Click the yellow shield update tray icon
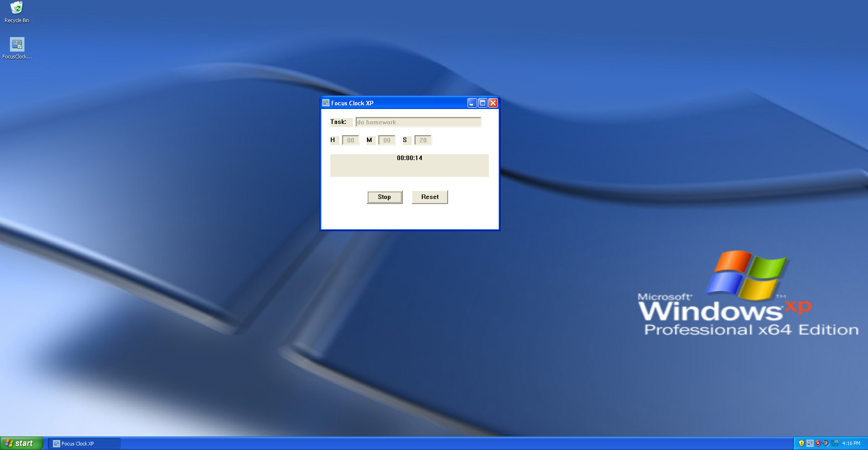The height and width of the screenshot is (450, 868). click(x=801, y=443)
